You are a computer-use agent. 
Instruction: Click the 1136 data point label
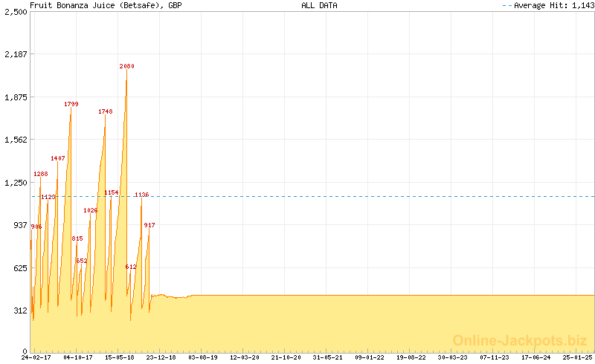[141, 195]
